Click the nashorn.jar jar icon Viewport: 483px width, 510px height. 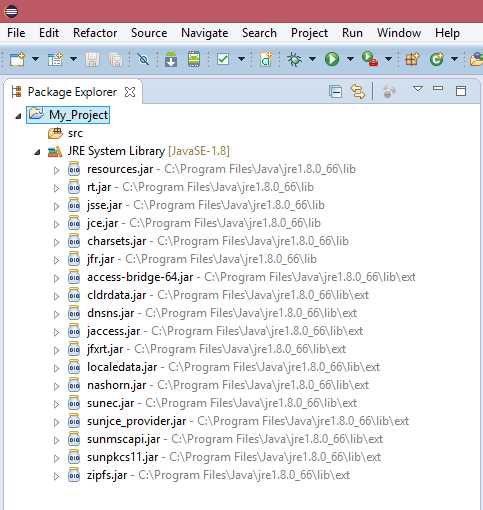pyautogui.click(x=74, y=385)
